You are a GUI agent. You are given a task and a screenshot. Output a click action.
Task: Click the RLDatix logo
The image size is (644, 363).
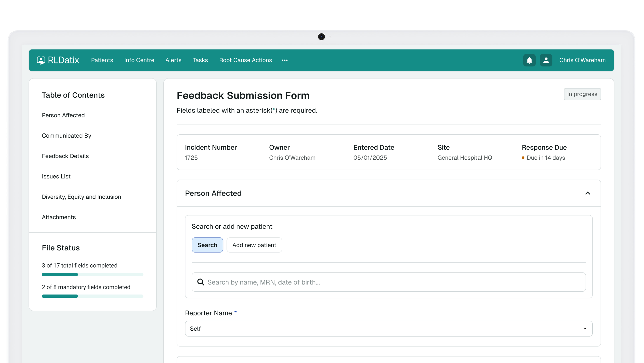click(58, 60)
